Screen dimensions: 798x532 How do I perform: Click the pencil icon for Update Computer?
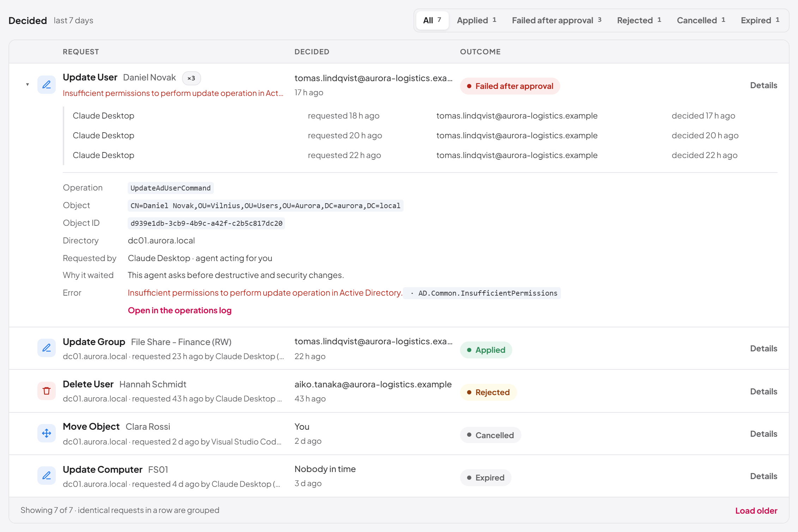[47, 476]
